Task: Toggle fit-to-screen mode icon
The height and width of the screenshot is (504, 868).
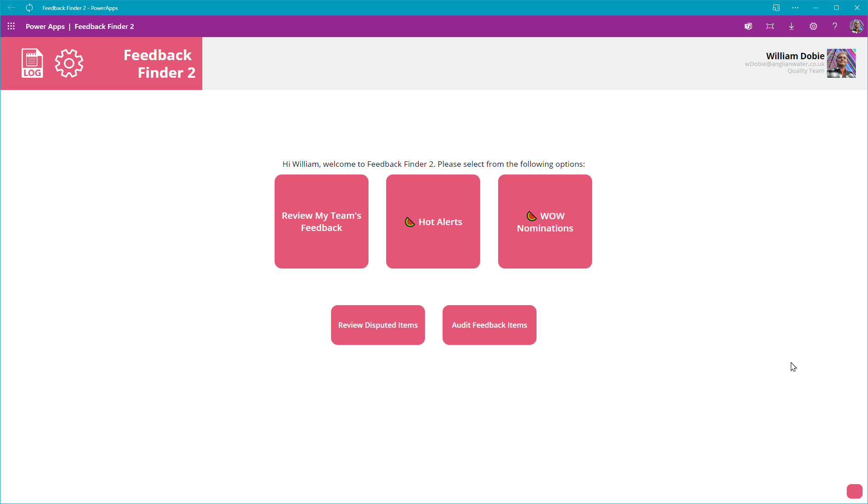Action: pos(770,26)
